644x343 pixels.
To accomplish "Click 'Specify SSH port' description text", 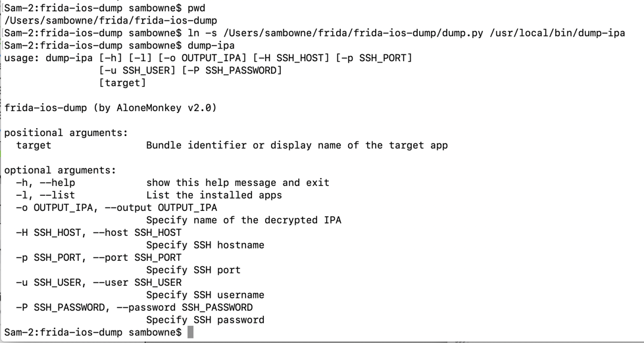I will point(193,270).
